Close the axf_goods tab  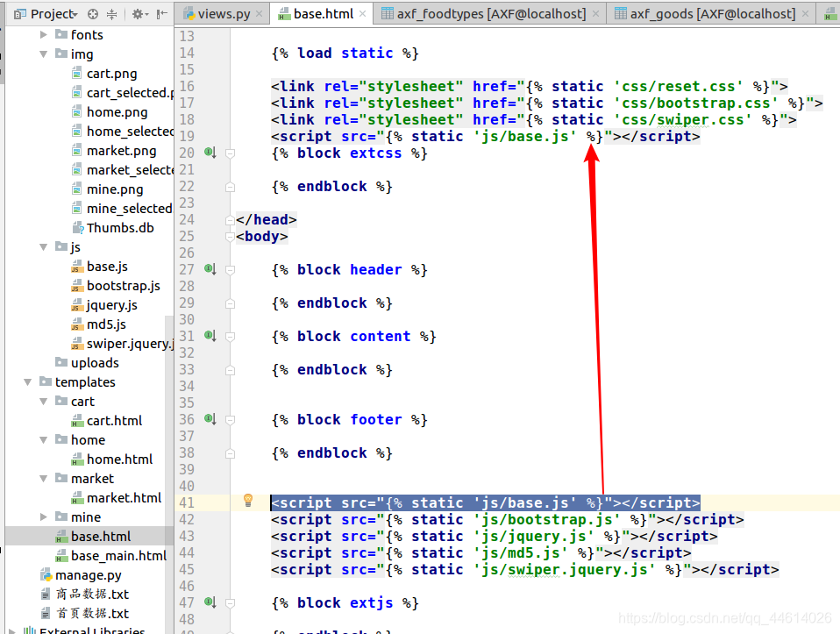805,14
